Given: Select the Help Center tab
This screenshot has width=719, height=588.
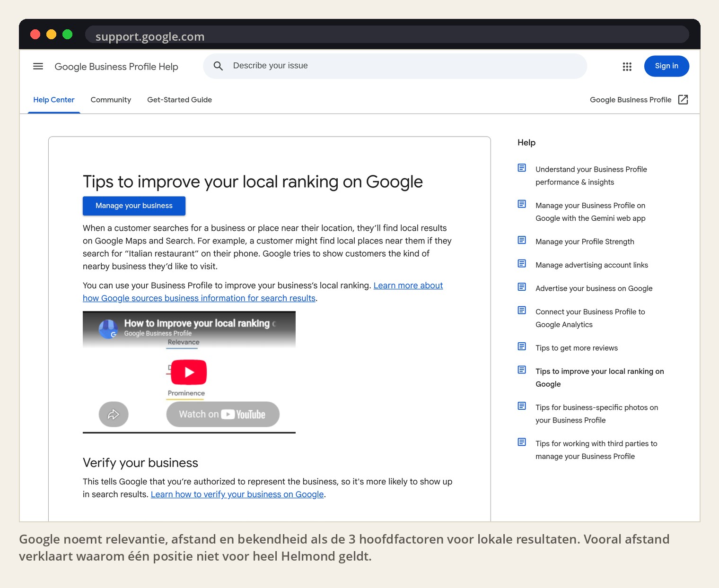Looking at the screenshot, I should click(54, 100).
